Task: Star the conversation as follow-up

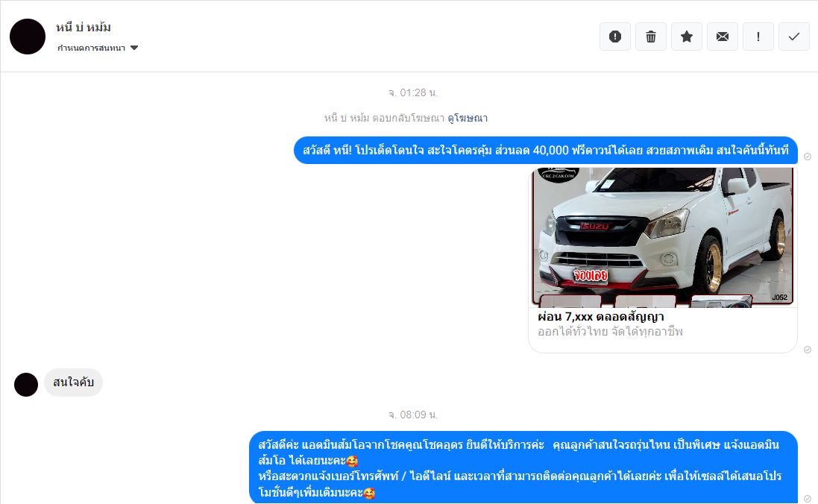Action: coord(687,37)
